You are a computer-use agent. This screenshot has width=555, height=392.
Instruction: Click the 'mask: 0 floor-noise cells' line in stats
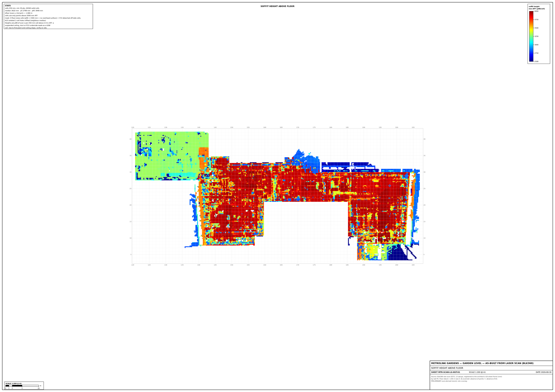pyautogui.click(x=43, y=18)
